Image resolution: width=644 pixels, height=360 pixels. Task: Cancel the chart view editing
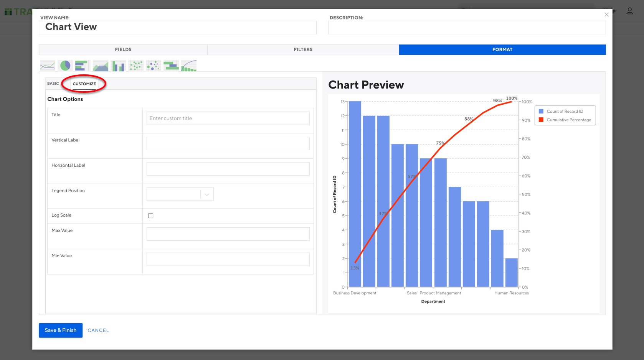click(98, 330)
